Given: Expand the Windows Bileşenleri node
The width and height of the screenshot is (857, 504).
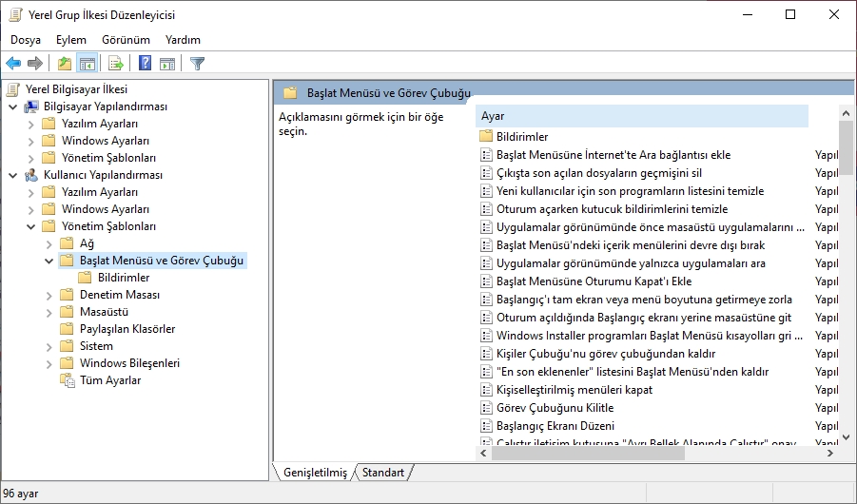Looking at the screenshot, I should [x=49, y=363].
